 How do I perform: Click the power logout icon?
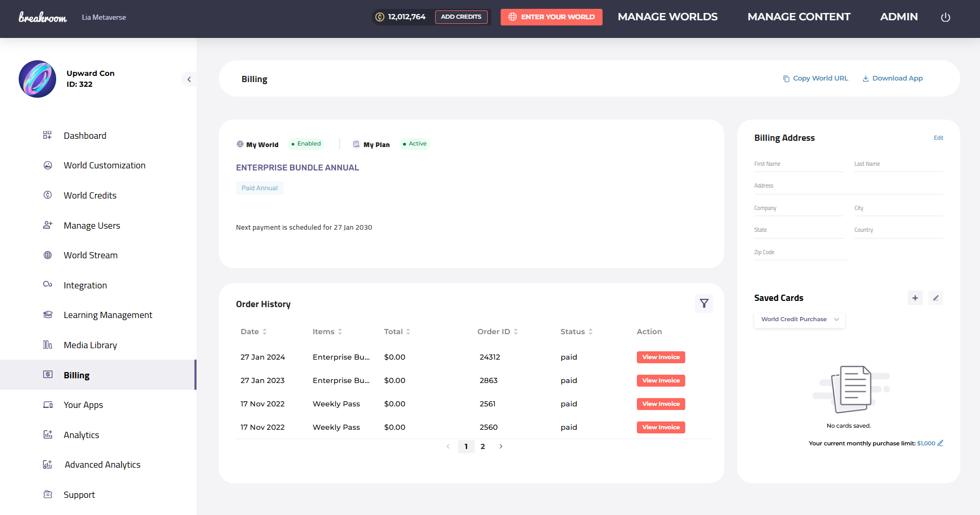tap(945, 17)
